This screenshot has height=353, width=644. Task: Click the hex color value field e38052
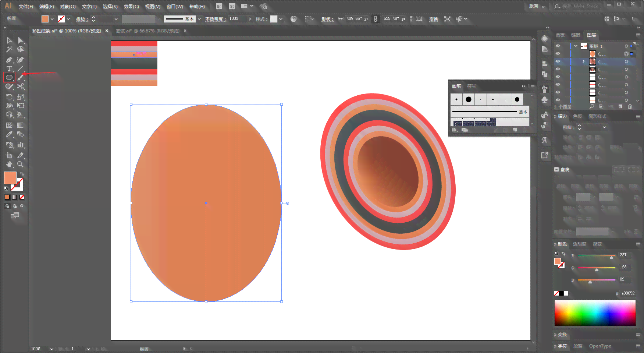[628, 293]
